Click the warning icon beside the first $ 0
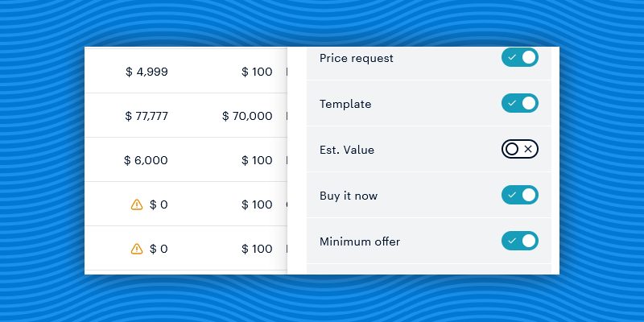The image size is (644, 322). click(137, 204)
